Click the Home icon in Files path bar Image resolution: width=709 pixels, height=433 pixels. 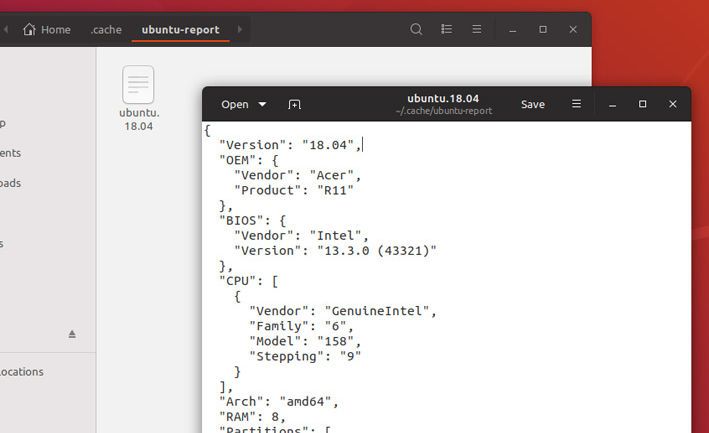(x=29, y=29)
